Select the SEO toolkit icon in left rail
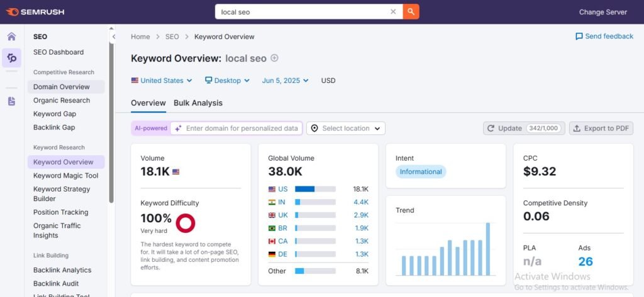Viewport: 644px width, 297px height. coord(11,58)
